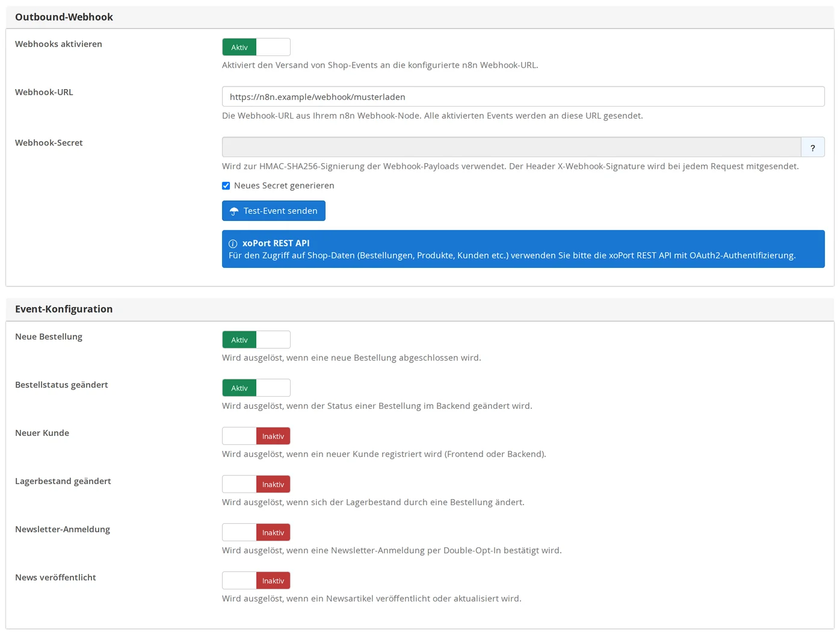This screenshot has width=840, height=634.
Task: Click the Newsletter-Anmeldung label
Action: (x=63, y=529)
